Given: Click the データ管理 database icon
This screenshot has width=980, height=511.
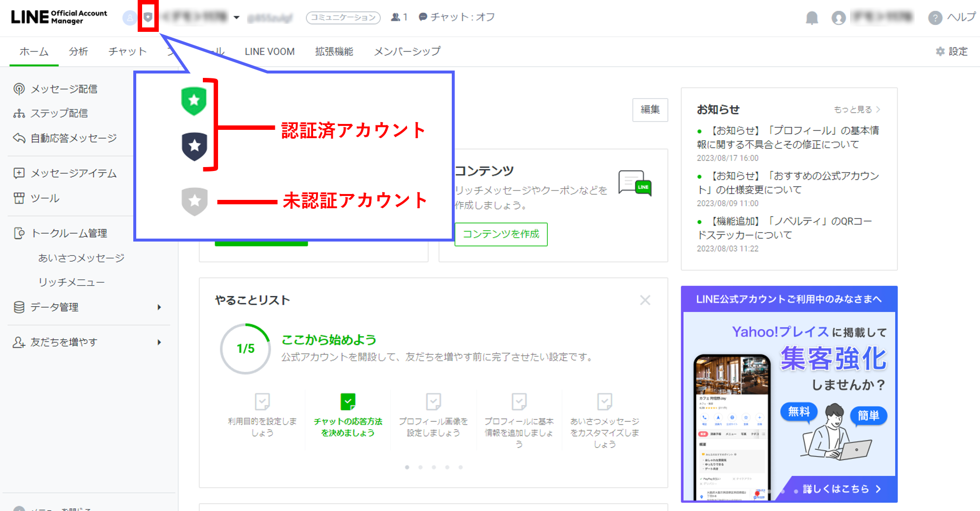Looking at the screenshot, I should point(19,307).
